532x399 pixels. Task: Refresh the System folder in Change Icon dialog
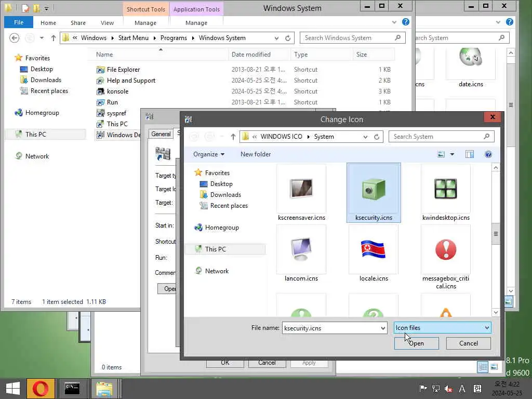tap(377, 137)
